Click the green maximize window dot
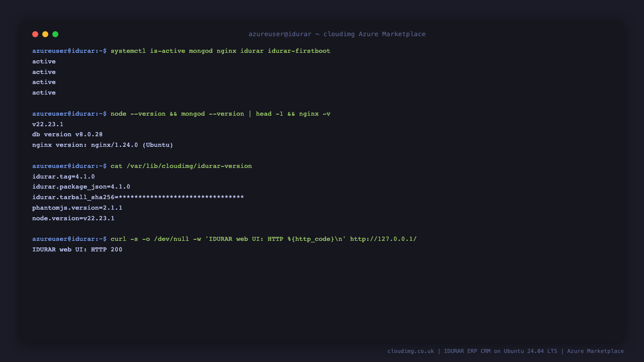 point(55,34)
